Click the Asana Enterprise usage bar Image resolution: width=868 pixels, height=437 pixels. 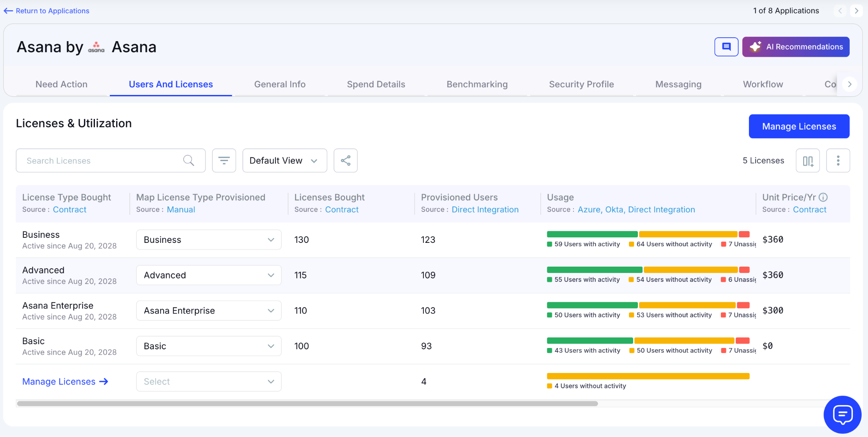point(648,305)
